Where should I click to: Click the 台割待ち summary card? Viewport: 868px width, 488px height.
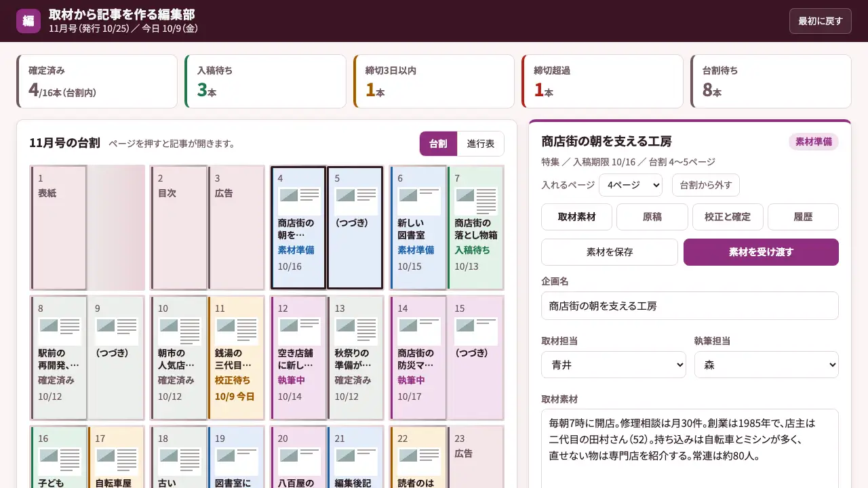771,81
